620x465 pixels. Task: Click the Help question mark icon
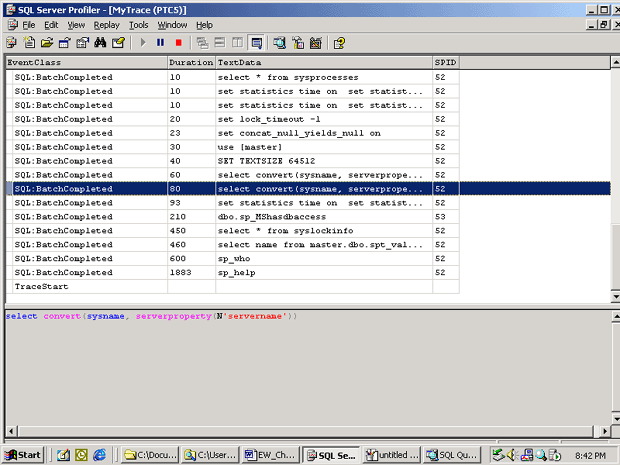coord(339,43)
